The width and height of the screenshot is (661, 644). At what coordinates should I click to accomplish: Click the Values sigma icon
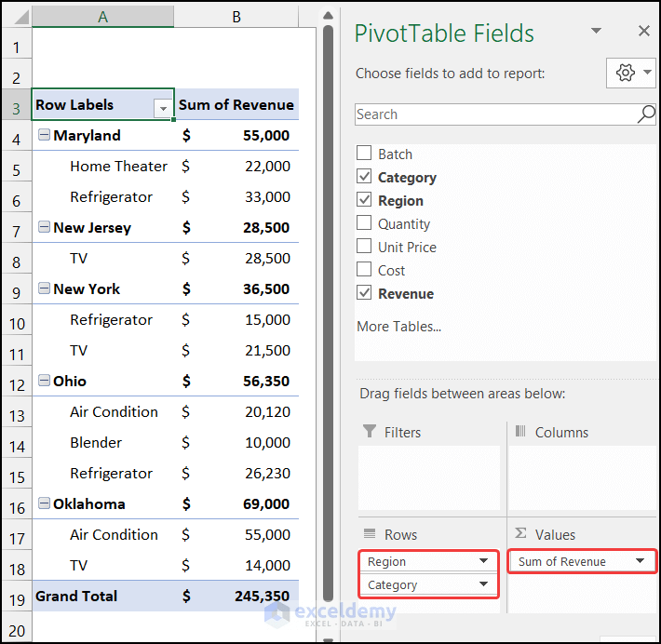pos(520,533)
